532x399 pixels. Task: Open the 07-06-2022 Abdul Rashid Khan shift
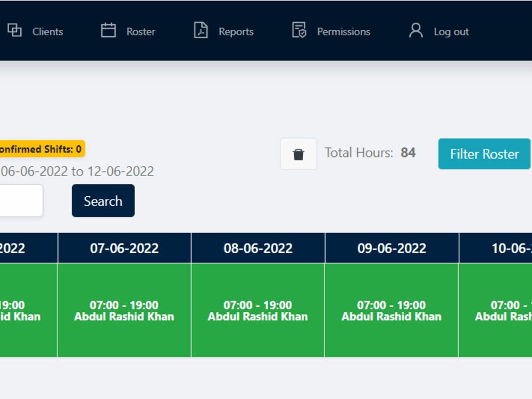[124, 310]
